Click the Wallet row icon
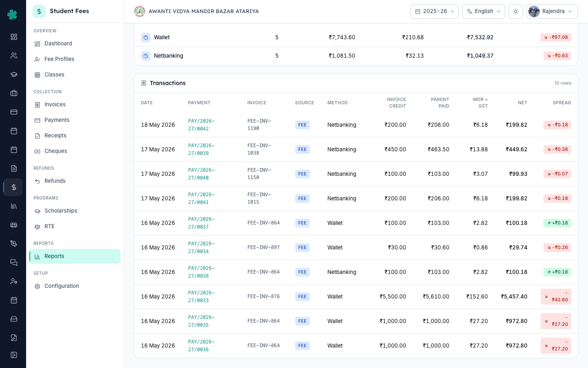 [x=146, y=38]
